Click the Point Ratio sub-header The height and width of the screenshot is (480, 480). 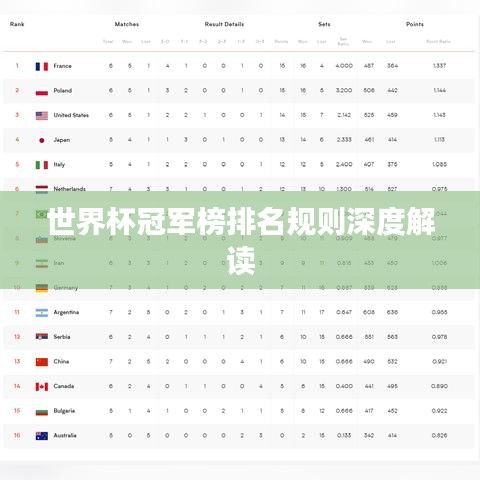(x=439, y=42)
